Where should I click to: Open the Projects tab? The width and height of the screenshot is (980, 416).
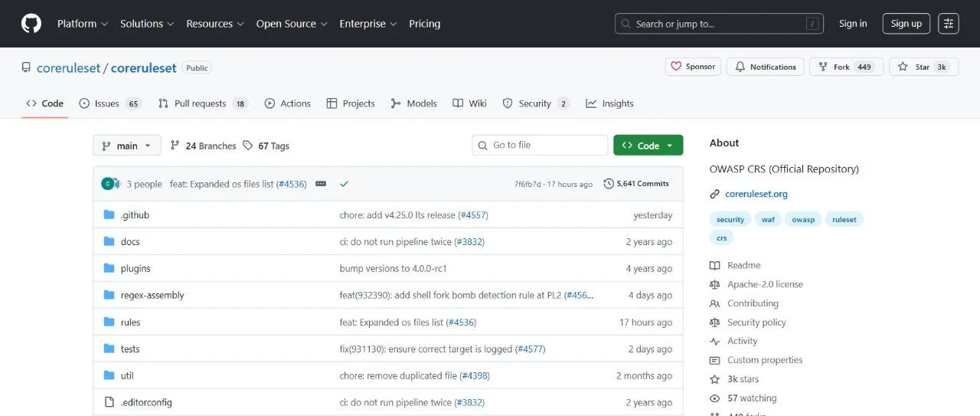pyautogui.click(x=351, y=103)
